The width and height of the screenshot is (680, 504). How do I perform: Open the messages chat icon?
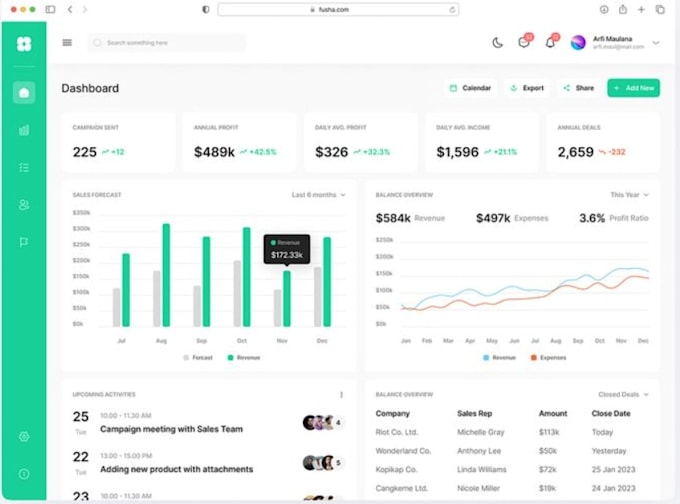click(x=524, y=43)
